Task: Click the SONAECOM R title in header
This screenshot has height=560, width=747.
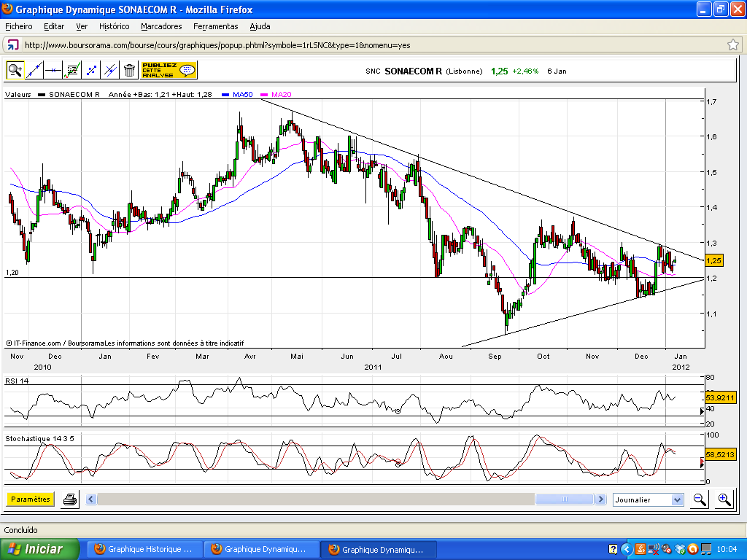Action: pos(413,71)
